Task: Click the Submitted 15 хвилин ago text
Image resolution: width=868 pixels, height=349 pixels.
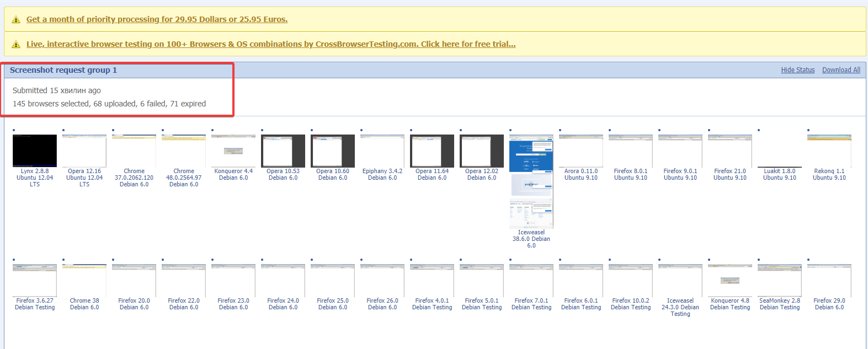Action: [57, 90]
